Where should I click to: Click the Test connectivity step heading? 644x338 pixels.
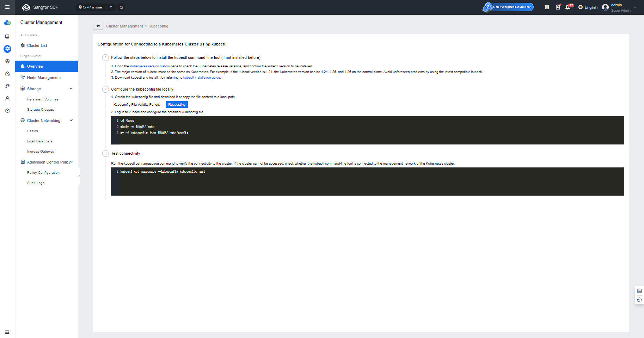[x=125, y=153]
